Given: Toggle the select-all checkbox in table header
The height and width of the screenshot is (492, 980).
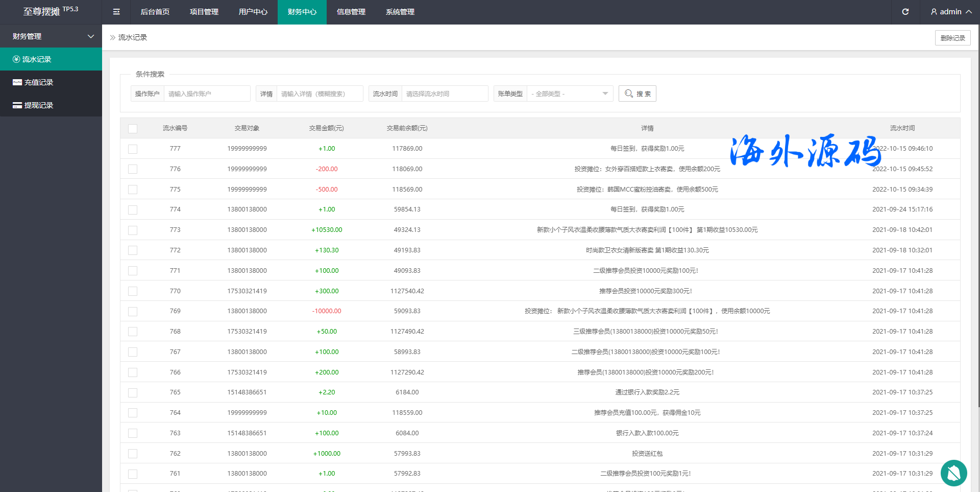Looking at the screenshot, I should point(133,128).
